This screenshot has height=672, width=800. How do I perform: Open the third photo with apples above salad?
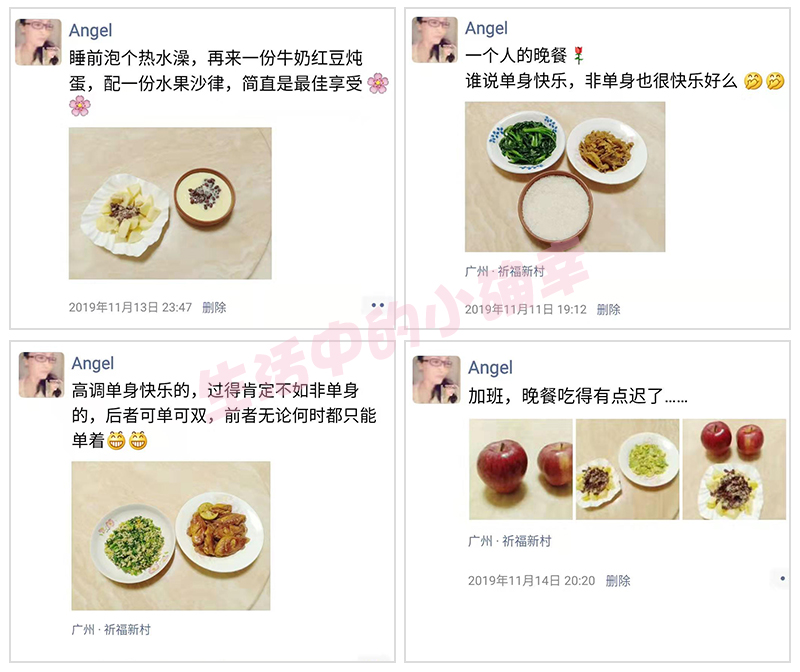pos(734,469)
